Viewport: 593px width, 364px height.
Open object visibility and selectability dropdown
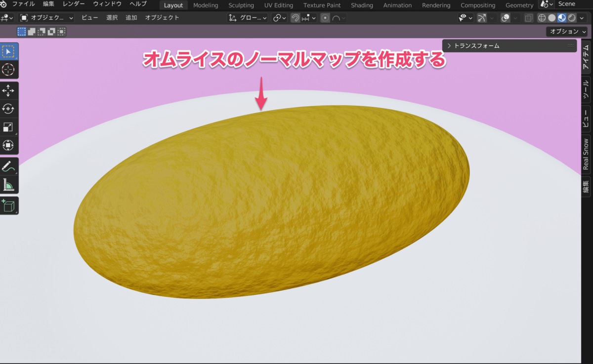coord(465,18)
